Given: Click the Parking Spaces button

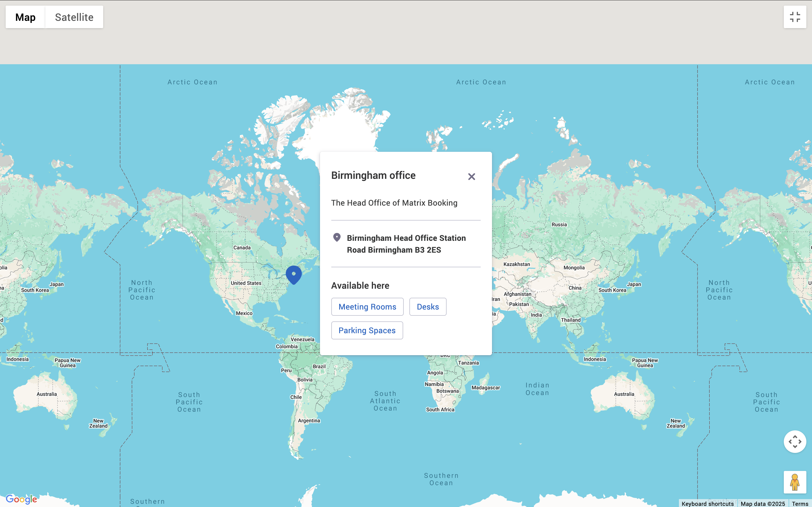Looking at the screenshot, I should click(x=367, y=330).
